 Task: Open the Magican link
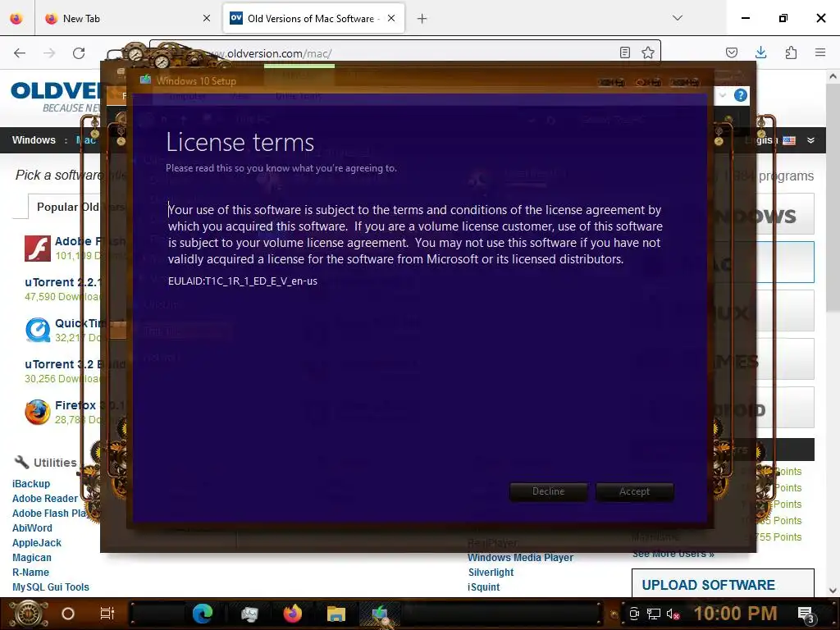click(32, 558)
